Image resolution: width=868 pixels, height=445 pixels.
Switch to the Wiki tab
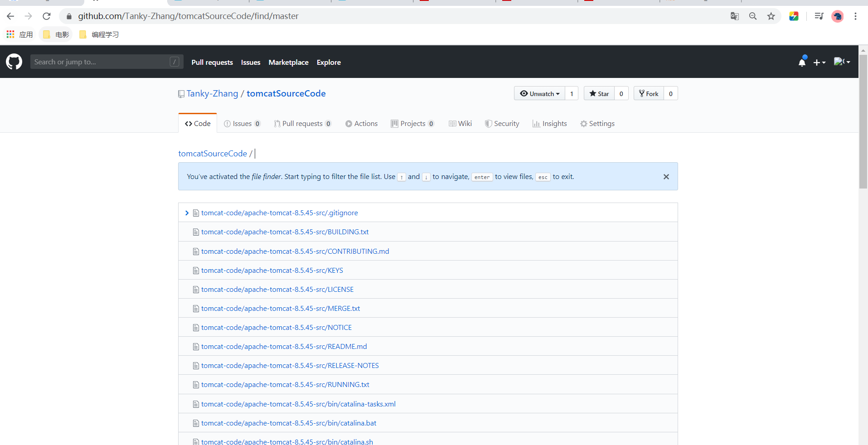(460, 123)
